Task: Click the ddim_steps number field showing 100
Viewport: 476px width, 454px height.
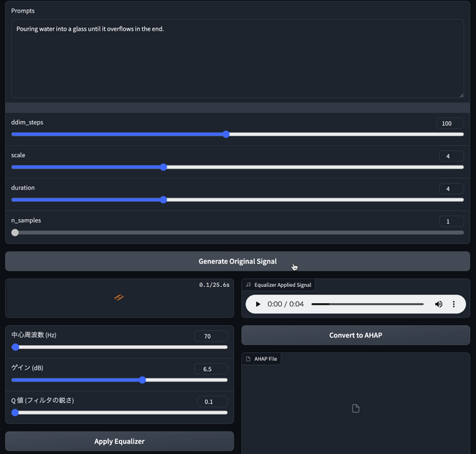Action: 449,124
